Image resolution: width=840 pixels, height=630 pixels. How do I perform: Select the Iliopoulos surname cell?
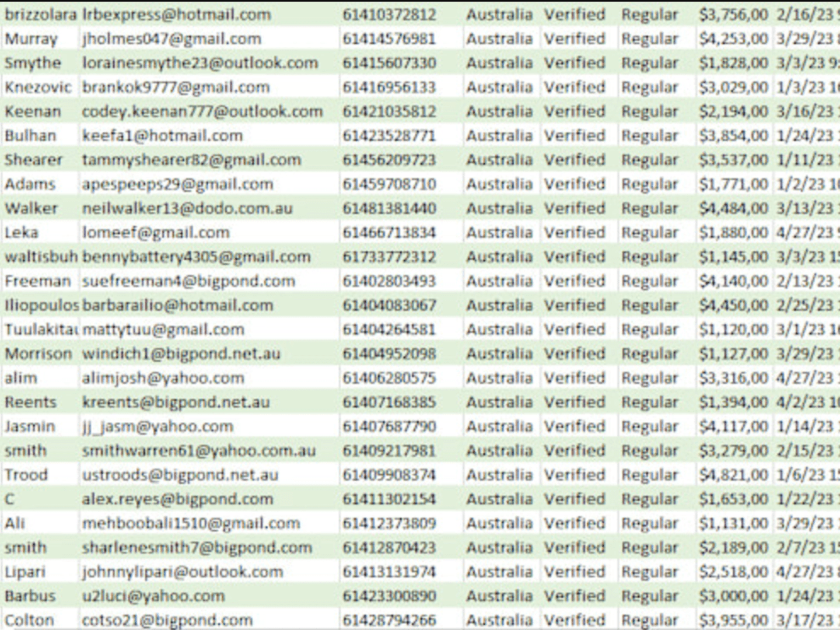pos(40,305)
